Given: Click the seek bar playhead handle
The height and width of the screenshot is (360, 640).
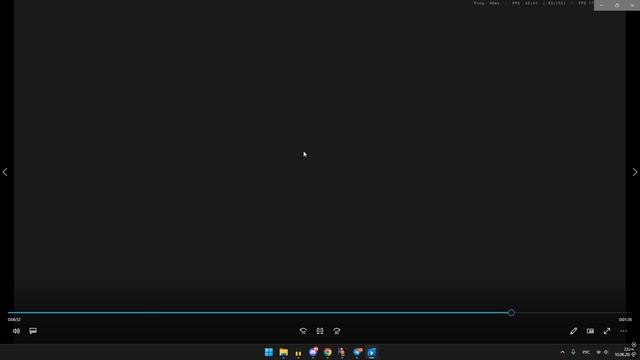Looking at the screenshot, I should (x=511, y=313).
